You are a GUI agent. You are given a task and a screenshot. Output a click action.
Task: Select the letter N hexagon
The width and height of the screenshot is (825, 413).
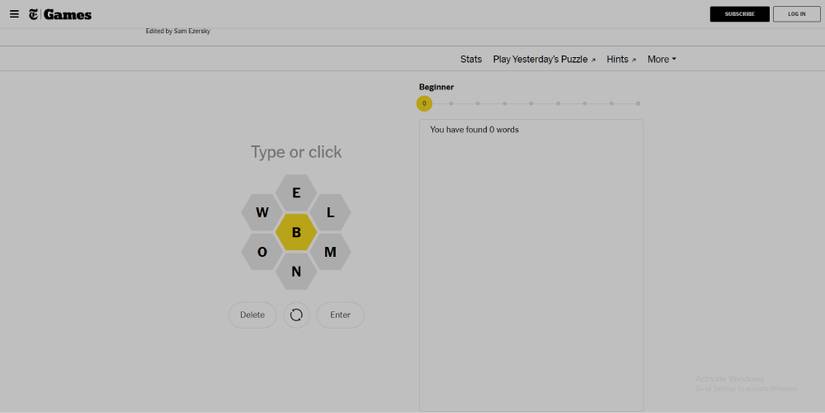296,271
